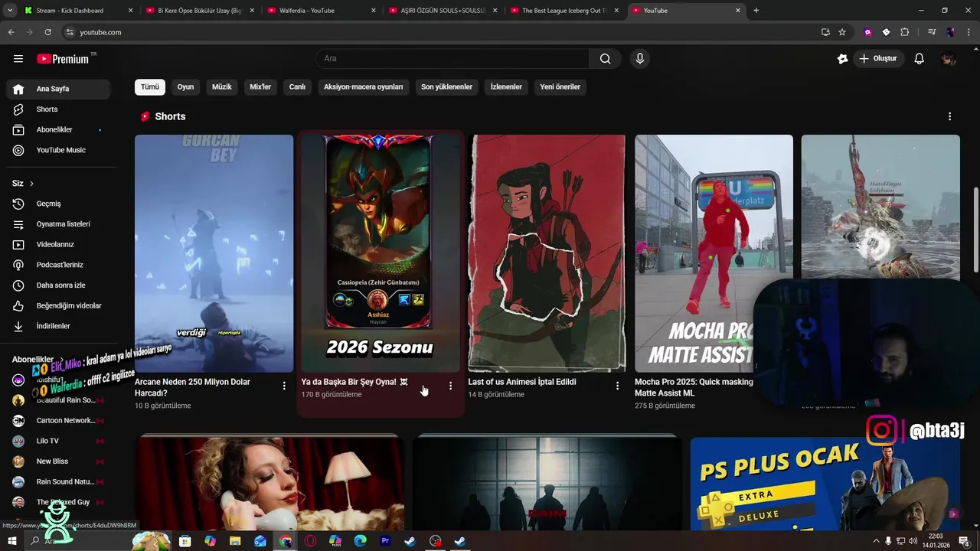Select the Mix'ler filter chip
This screenshot has width=980, height=551.
(x=260, y=86)
